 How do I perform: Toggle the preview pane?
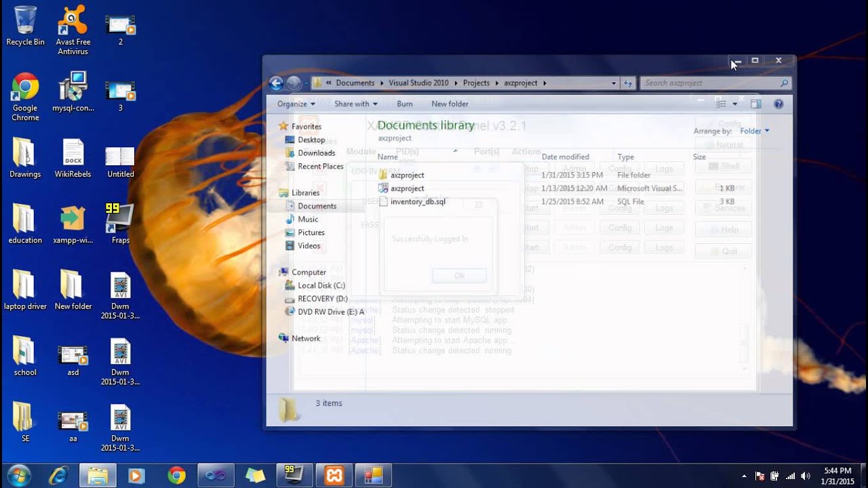[756, 104]
